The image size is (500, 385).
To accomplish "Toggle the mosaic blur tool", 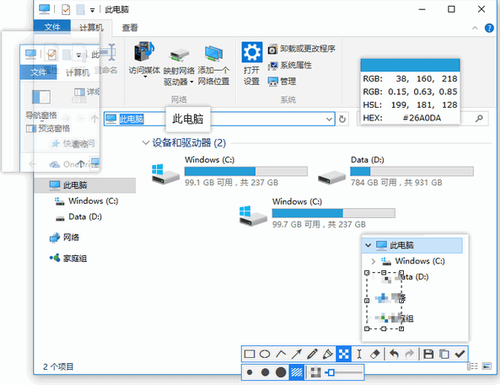I will (343, 354).
